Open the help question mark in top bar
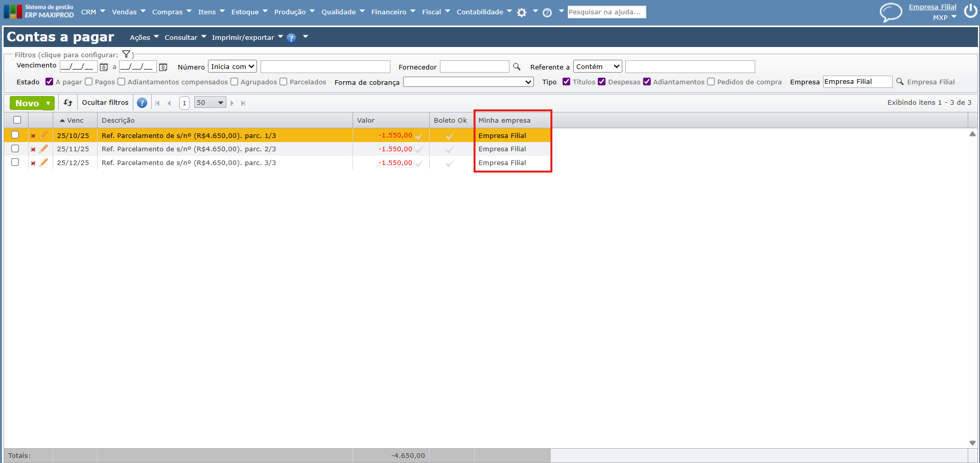The width and height of the screenshot is (980, 463). (x=547, y=13)
